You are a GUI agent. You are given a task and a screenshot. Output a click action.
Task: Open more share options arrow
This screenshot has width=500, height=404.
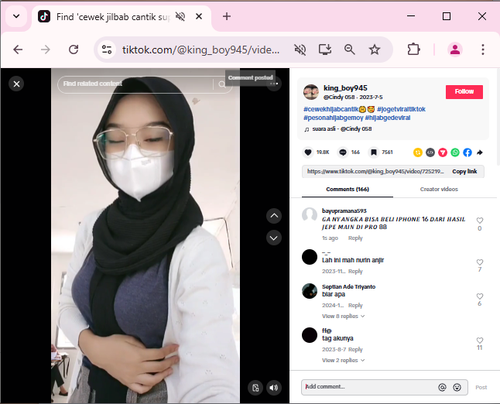click(480, 152)
